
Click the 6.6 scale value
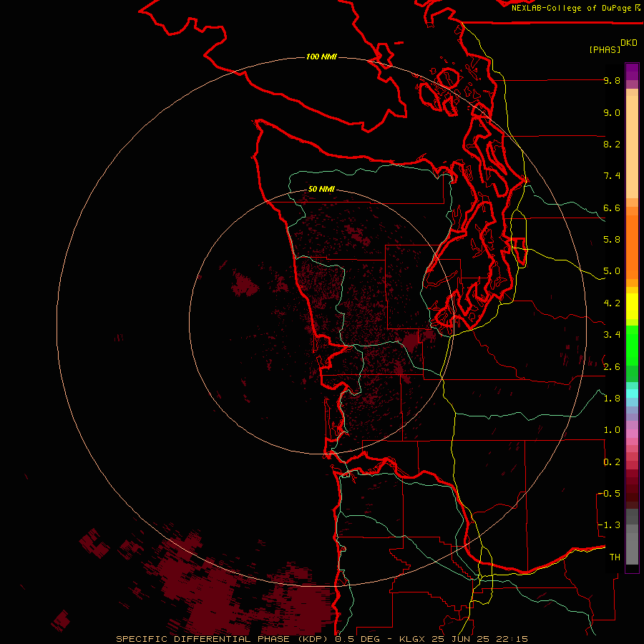[x=612, y=208]
